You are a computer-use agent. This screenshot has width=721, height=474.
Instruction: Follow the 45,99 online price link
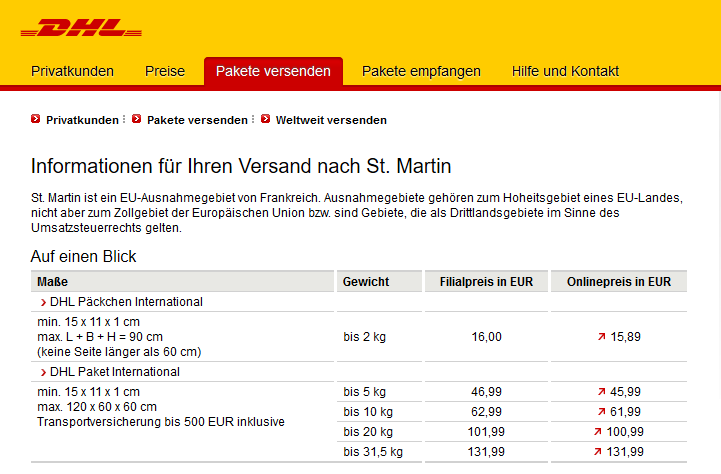tap(625, 392)
